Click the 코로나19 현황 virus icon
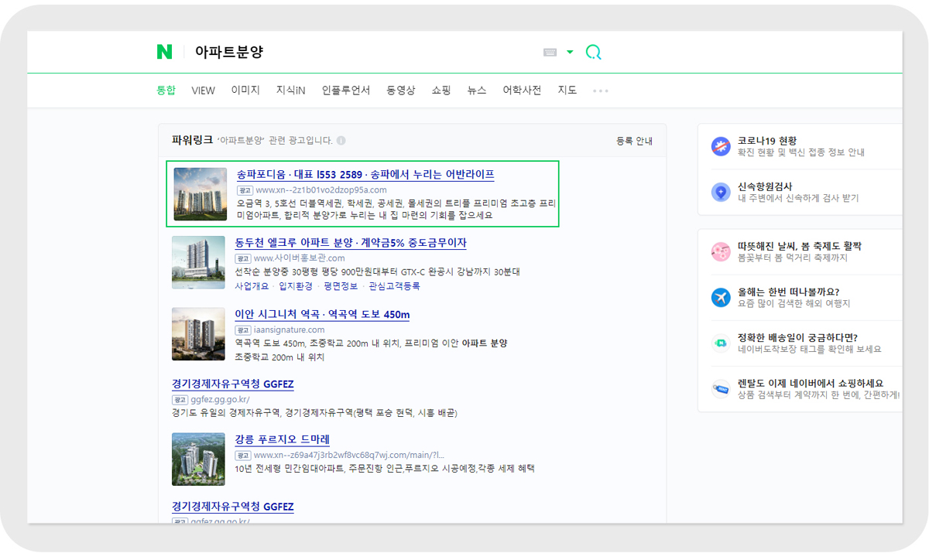The height and width of the screenshot is (560, 929). (721, 146)
